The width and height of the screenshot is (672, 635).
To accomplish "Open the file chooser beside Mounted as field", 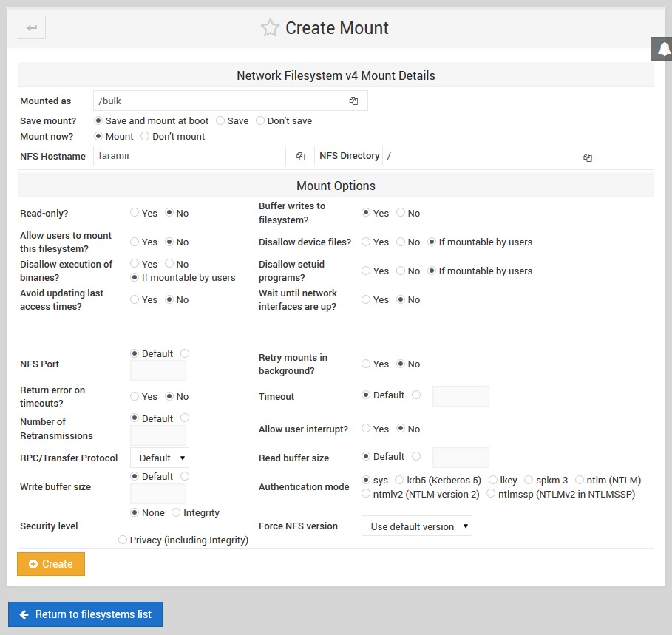I will pyautogui.click(x=353, y=101).
